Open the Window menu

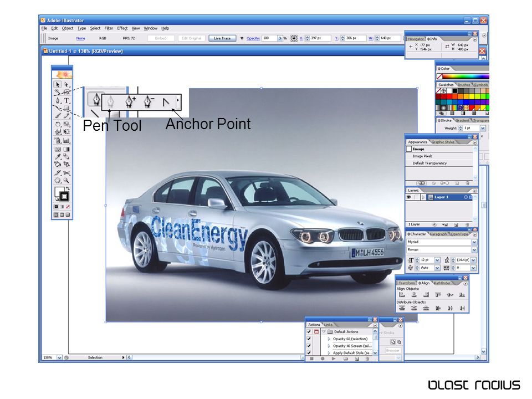tap(150, 28)
